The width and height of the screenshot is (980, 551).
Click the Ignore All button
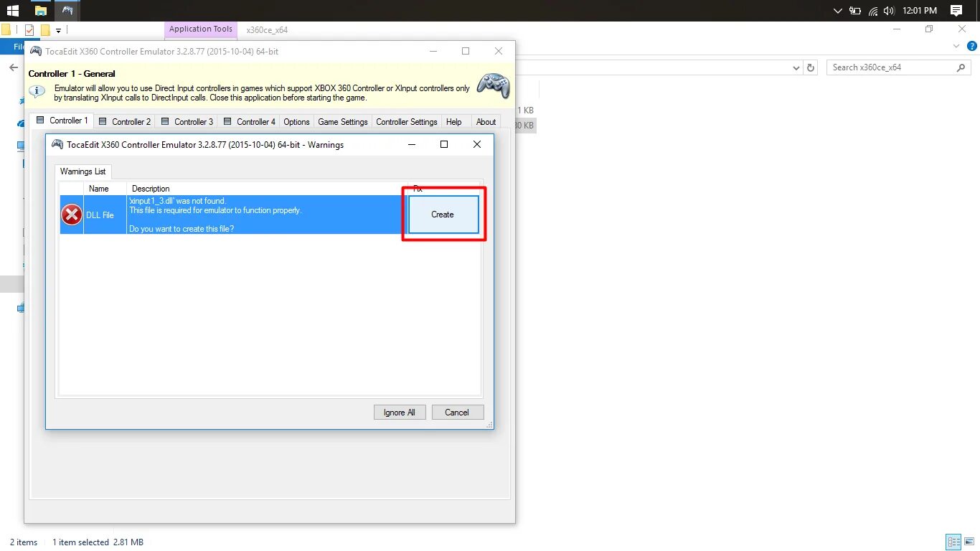[x=400, y=413]
